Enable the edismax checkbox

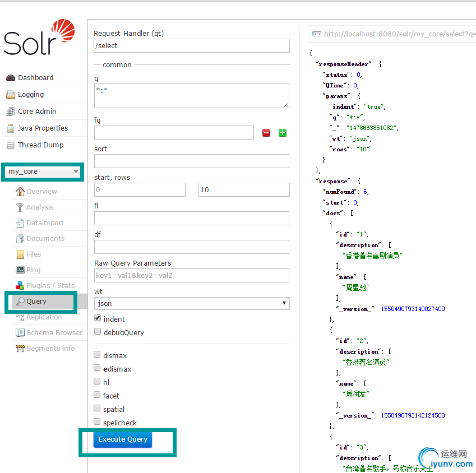(x=97, y=368)
